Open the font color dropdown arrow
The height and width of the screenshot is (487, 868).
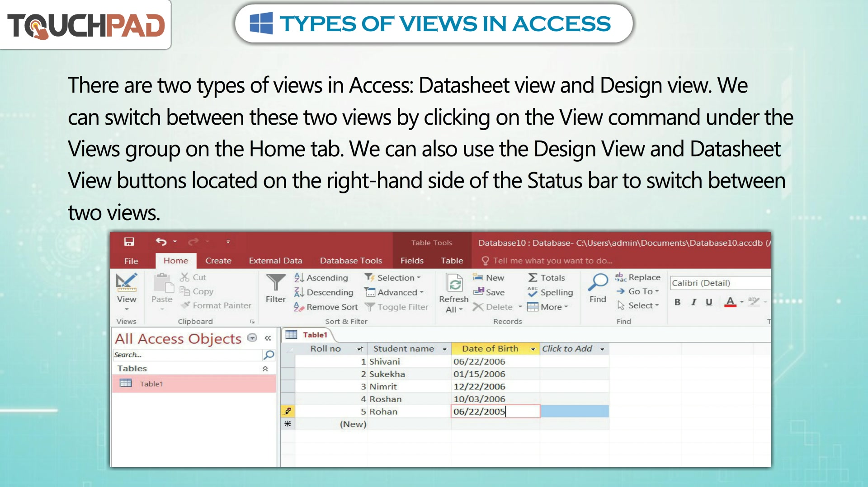pyautogui.click(x=742, y=302)
